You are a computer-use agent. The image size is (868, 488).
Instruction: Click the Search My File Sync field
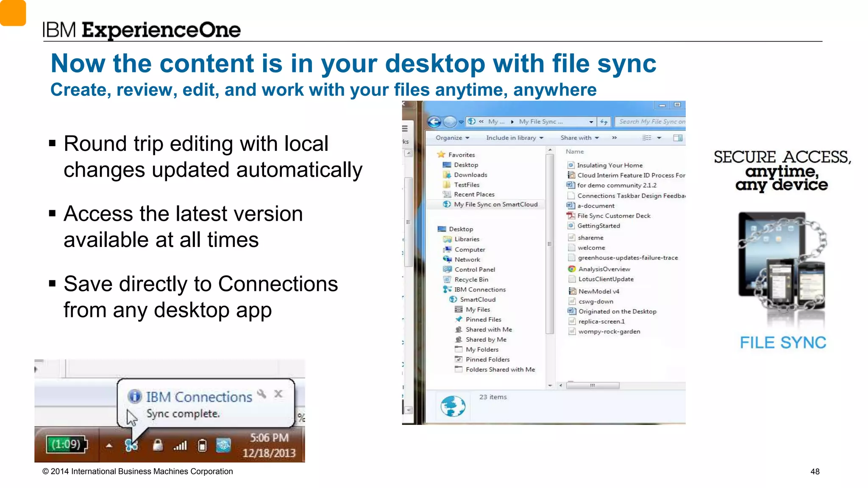(x=650, y=122)
